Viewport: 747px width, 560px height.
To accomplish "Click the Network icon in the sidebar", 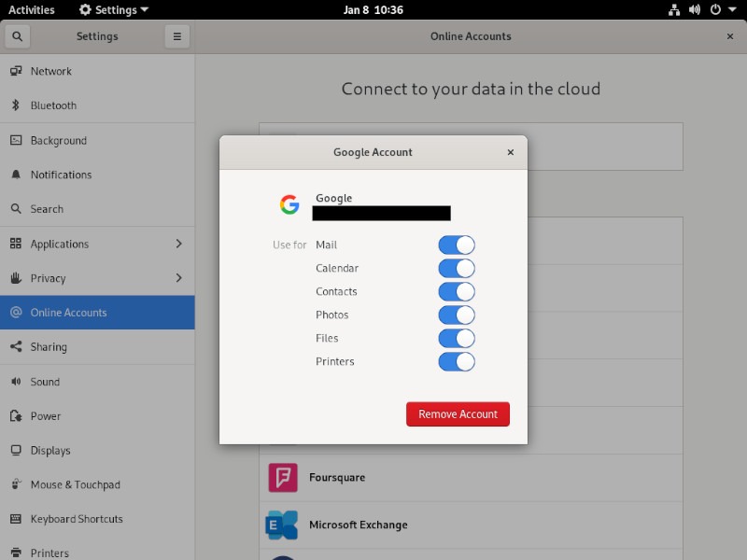I will pos(16,71).
